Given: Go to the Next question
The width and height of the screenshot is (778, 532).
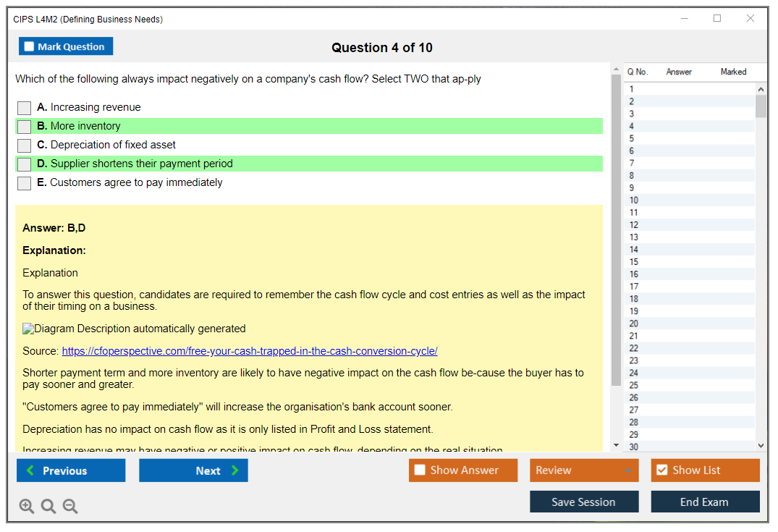Looking at the screenshot, I should tap(193, 470).
